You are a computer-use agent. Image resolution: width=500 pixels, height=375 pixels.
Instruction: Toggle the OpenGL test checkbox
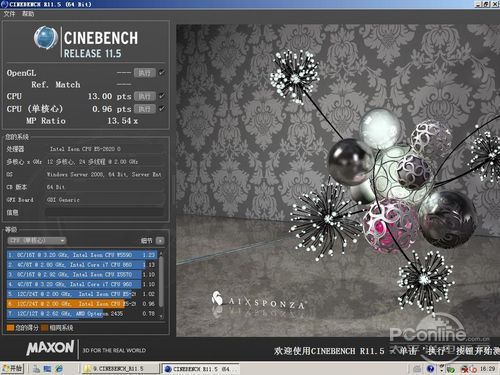click(x=162, y=72)
